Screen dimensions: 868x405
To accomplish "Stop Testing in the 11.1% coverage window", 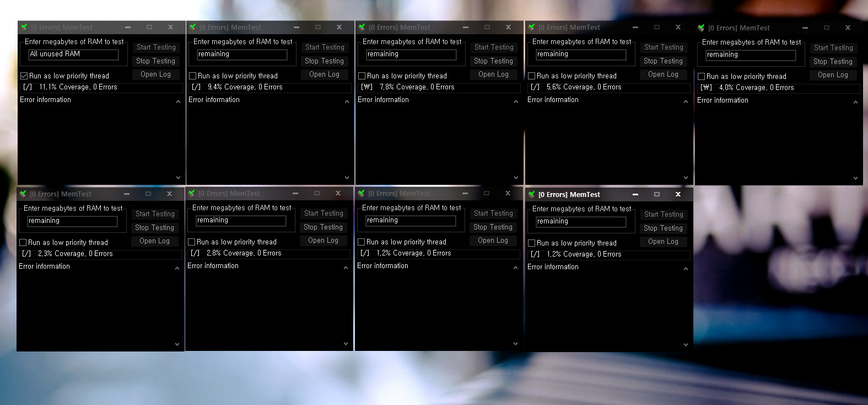I will coord(155,61).
